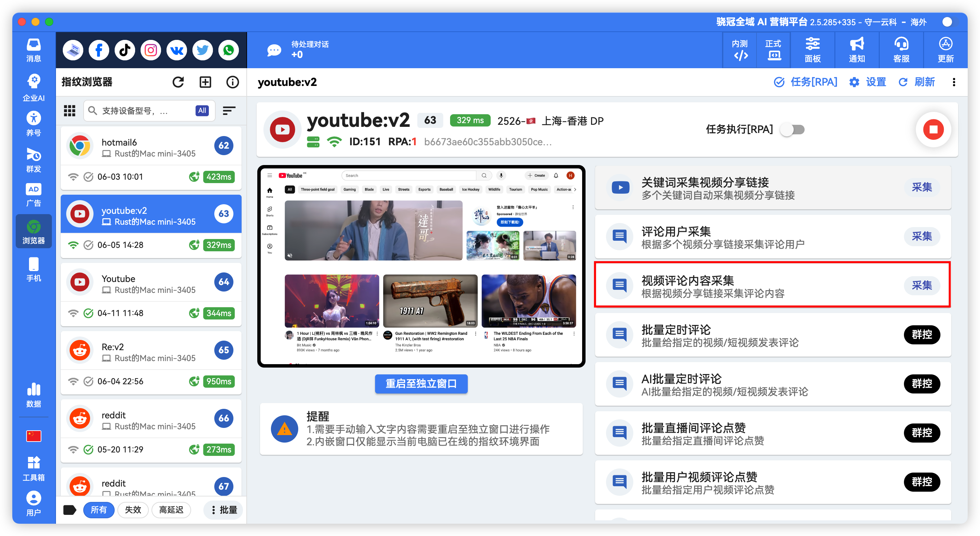The width and height of the screenshot is (980, 536).
Task: Click 群控 for 批量直播间评论点赞
Action: [x=922, y=433]
